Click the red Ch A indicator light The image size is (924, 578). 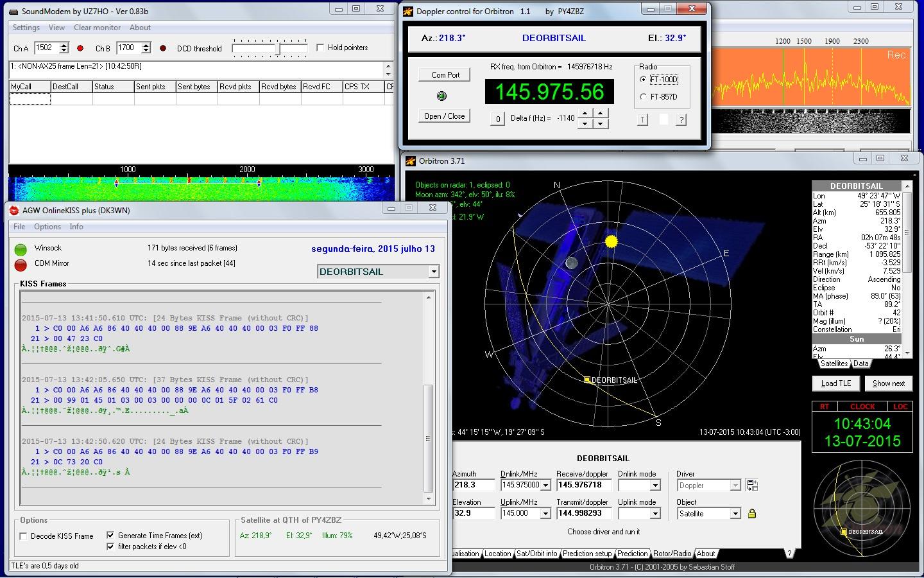click(x=80, y=48)
